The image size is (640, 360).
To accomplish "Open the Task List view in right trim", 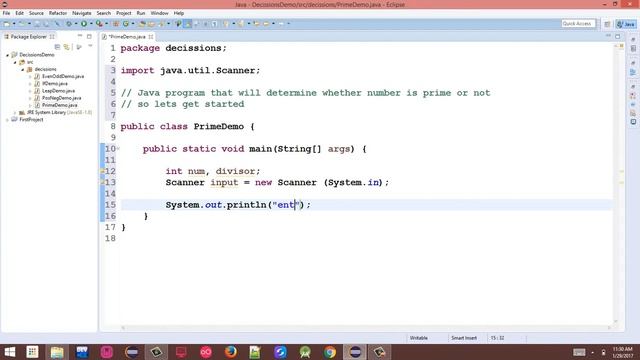I will [x=633, y=48].
